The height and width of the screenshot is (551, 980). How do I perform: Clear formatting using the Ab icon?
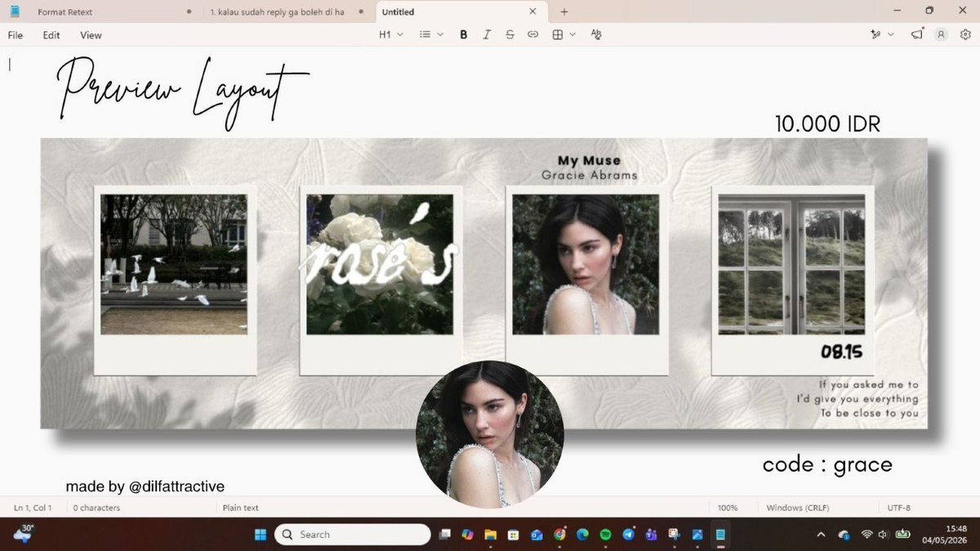596,35
